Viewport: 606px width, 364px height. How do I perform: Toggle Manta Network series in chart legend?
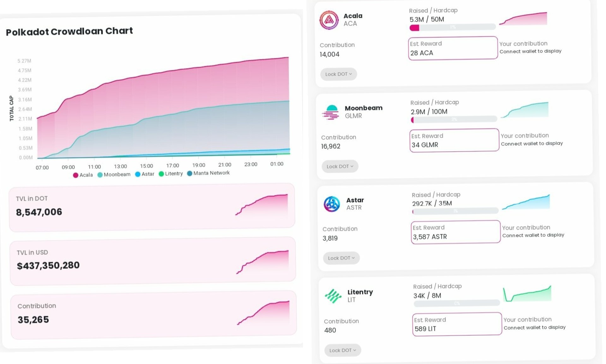pos(208,173)
